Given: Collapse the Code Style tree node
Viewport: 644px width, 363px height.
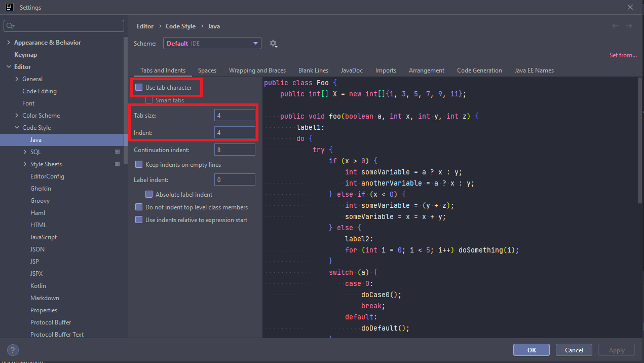Looking at the screenshot, I should pyautogui.click(x=17, y=128).
